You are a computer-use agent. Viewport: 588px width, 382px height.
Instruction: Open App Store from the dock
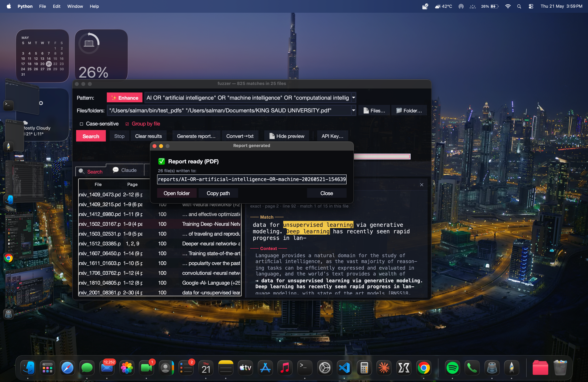(x=265, y=368)
